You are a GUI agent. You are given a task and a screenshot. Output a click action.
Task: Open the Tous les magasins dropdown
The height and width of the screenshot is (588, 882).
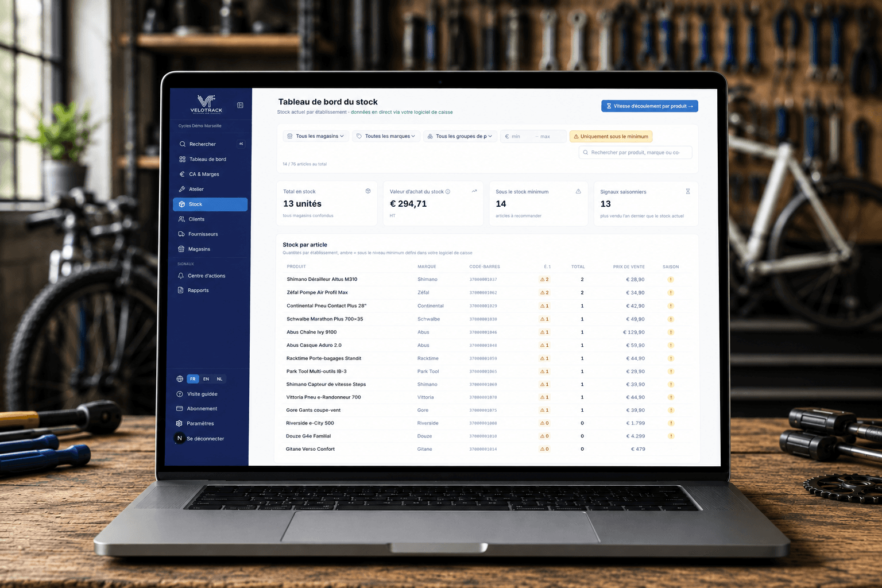316,136
